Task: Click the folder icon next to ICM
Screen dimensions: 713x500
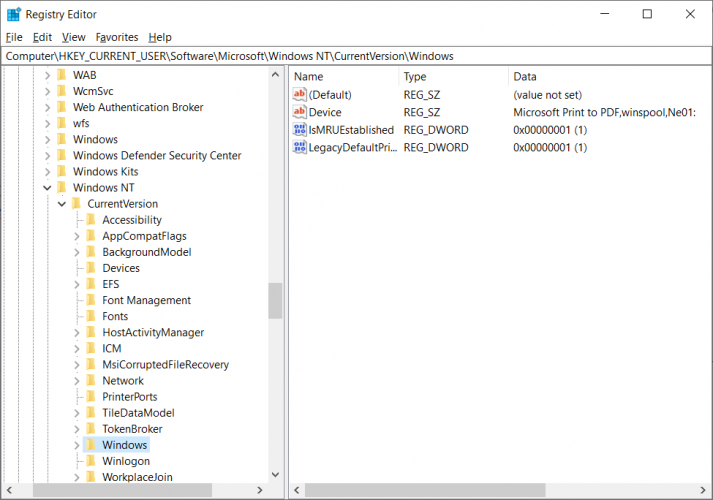Action: [x=91, y=348]
